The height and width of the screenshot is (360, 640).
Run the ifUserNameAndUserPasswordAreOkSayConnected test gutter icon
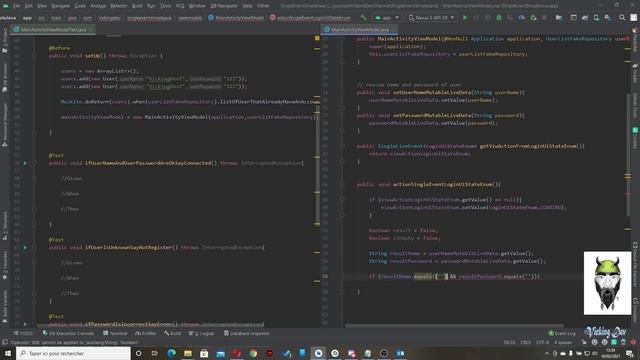pos(25,163)
